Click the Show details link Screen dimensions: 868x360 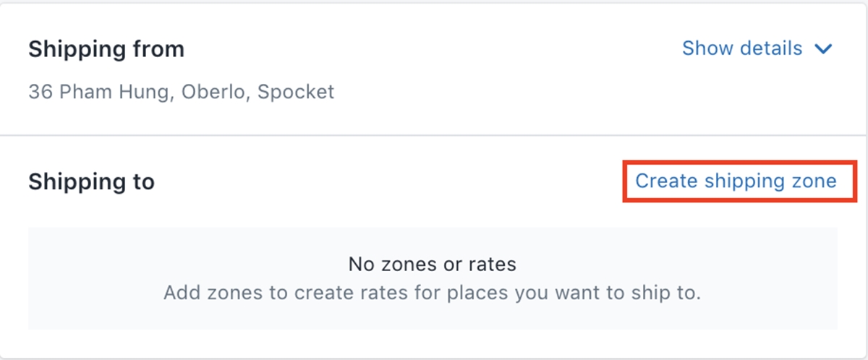(742, 48)
